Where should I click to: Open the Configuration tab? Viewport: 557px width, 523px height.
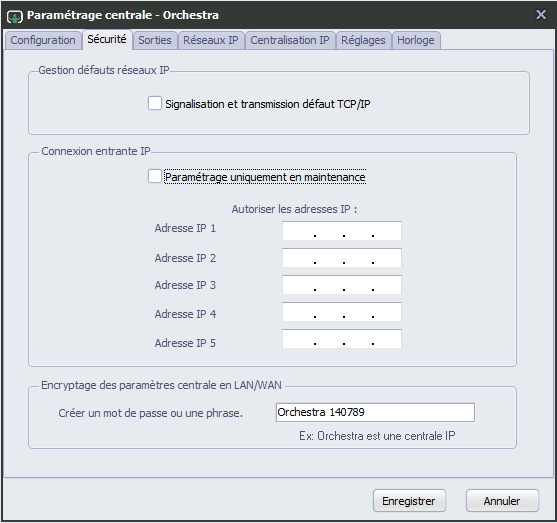43,40
